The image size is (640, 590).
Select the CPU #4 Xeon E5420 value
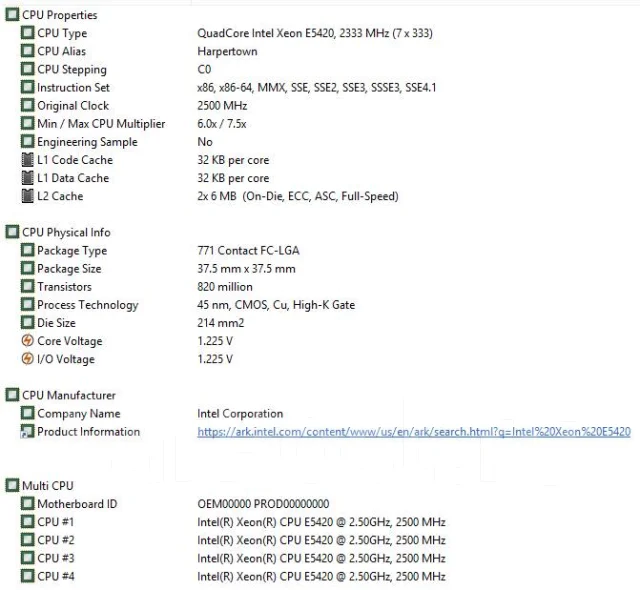(321, 577)
